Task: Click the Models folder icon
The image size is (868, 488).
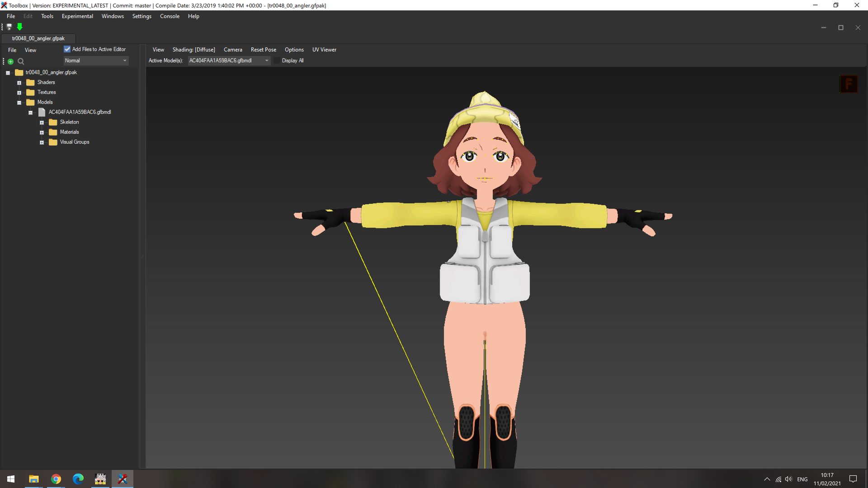Action: click(30, 102)
